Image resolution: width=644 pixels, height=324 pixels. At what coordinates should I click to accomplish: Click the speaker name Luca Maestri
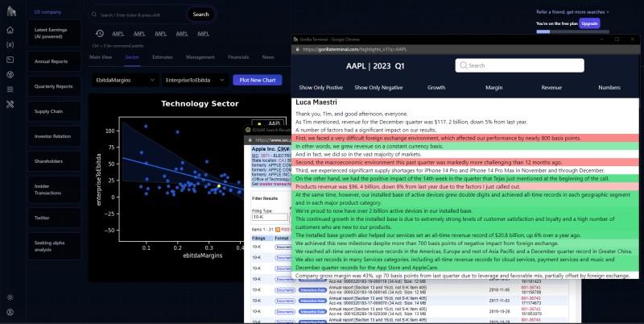[x=316, y=102]
